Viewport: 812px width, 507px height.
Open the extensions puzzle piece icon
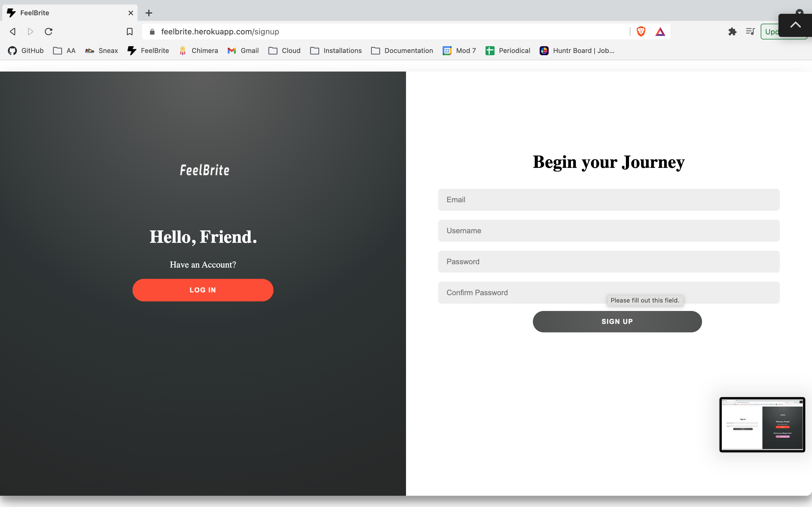732,32
